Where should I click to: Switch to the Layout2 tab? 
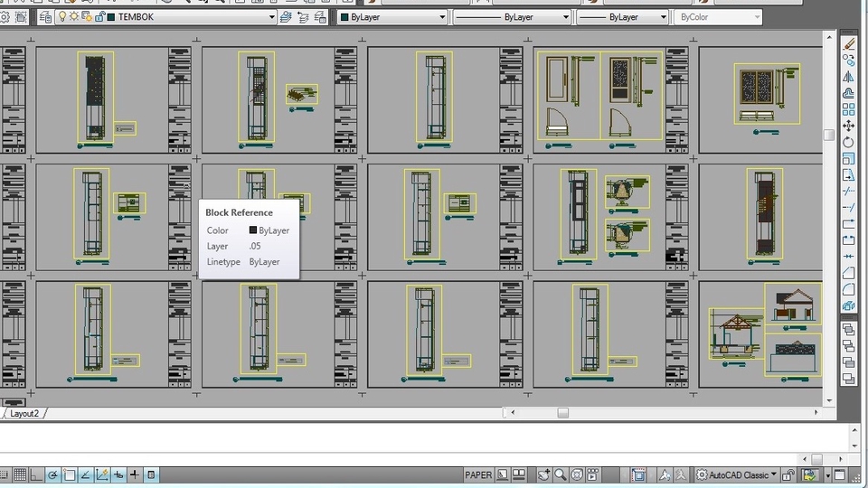pos(24,413)
